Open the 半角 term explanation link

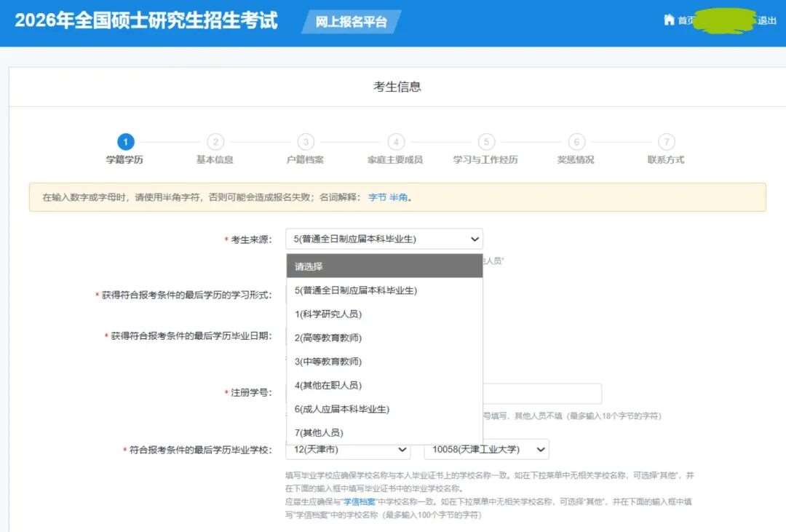[398, 197]
